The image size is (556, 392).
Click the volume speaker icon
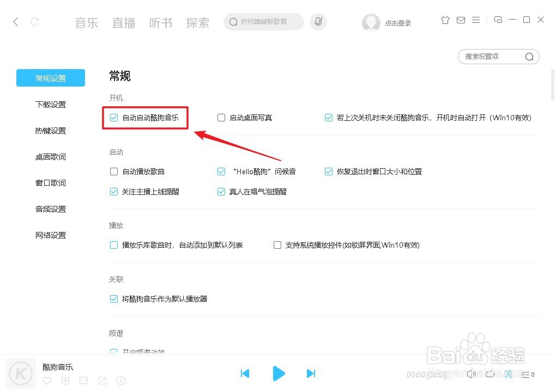coord(472,374)
